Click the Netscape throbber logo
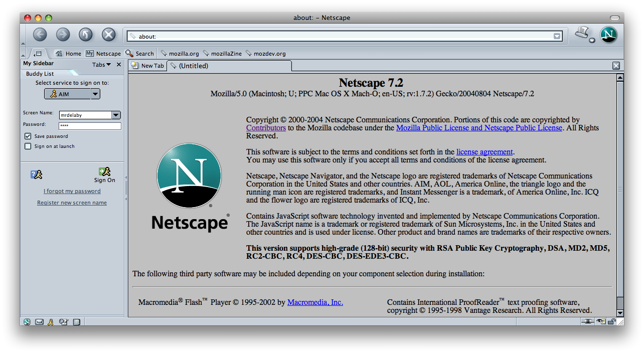This screenshot has width=644, height=353. (x=608, y=35)
